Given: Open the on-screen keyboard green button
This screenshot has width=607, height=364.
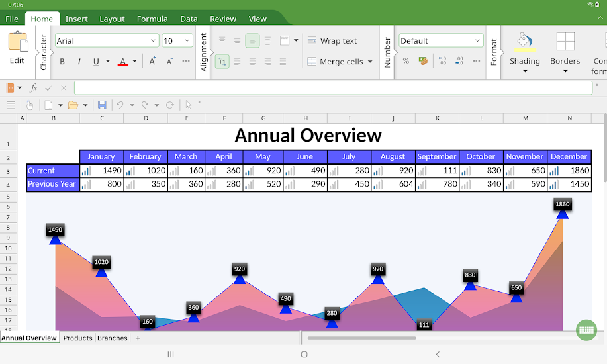Looking at the screenshot, I should (586, 330).
